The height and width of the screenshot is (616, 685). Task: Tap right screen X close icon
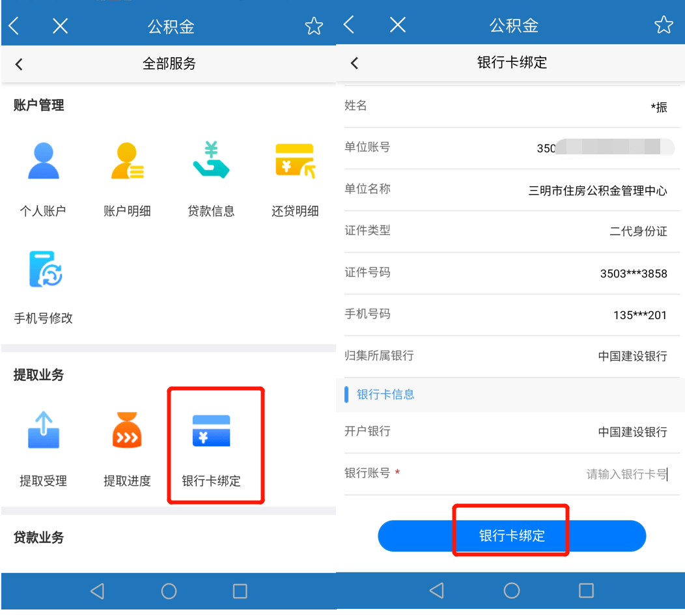click(398, 25)
